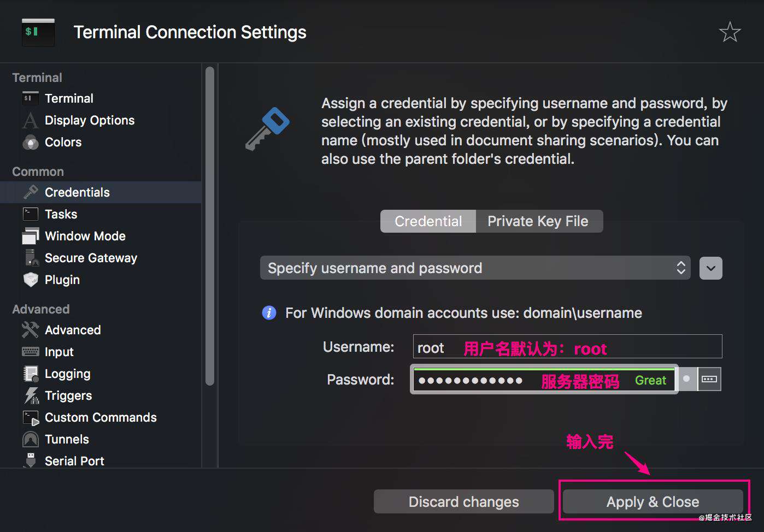Select the Credential tab
Screen dimensions: 764x532
coord(428,221)
